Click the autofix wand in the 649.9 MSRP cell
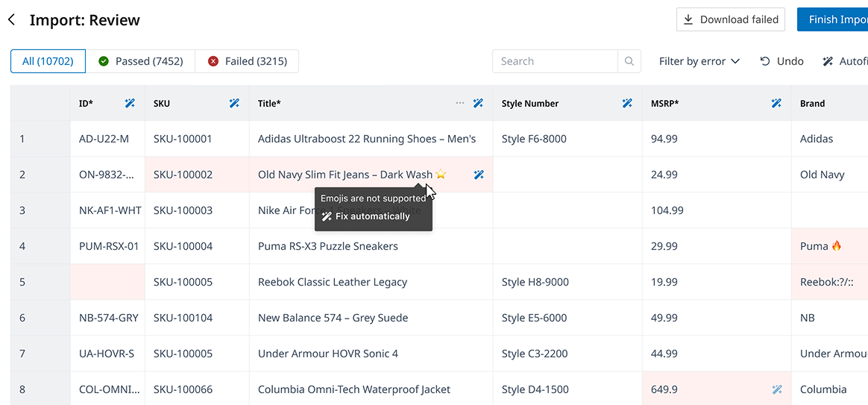Viewport: 868px width, 405px height. pos(777,389)
